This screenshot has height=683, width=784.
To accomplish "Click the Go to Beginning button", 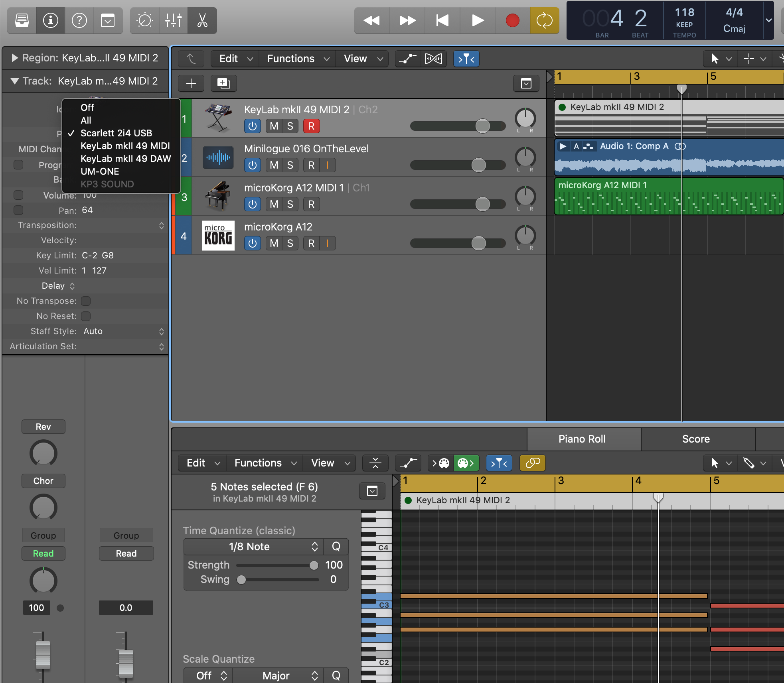I will 442,20.
